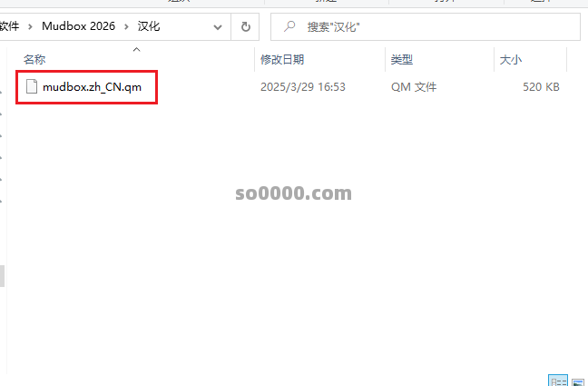Click the 汉化 breadcrumb segment
The image size is (588, 386).
click(149, 26)
